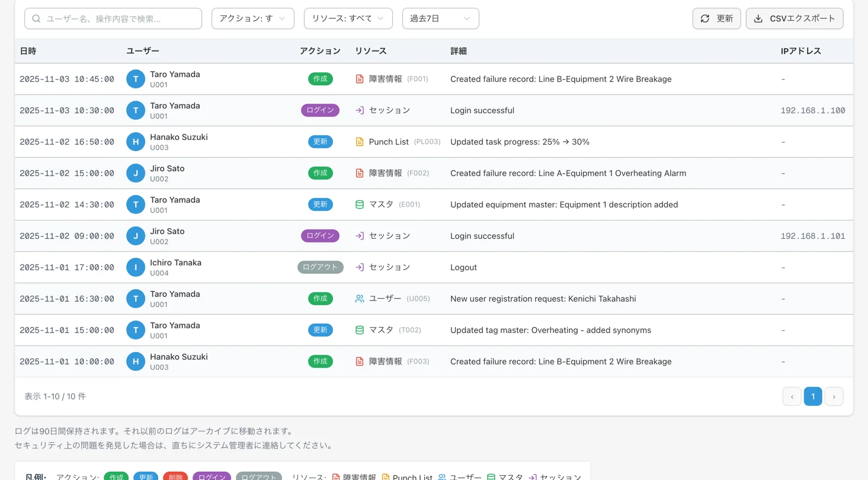Click Taro Yamada avatar in 16:30:00 row
868x480 pixels.
(136, 299)
